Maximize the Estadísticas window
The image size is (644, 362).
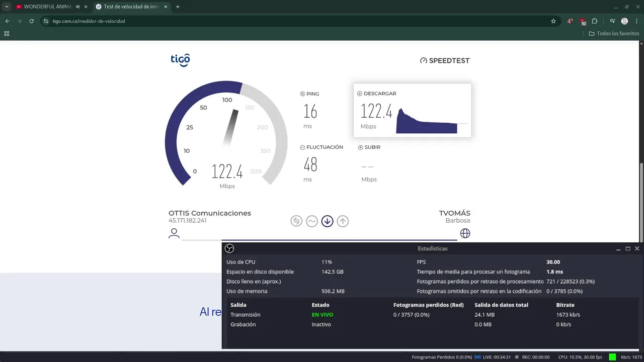click(628, 249)
